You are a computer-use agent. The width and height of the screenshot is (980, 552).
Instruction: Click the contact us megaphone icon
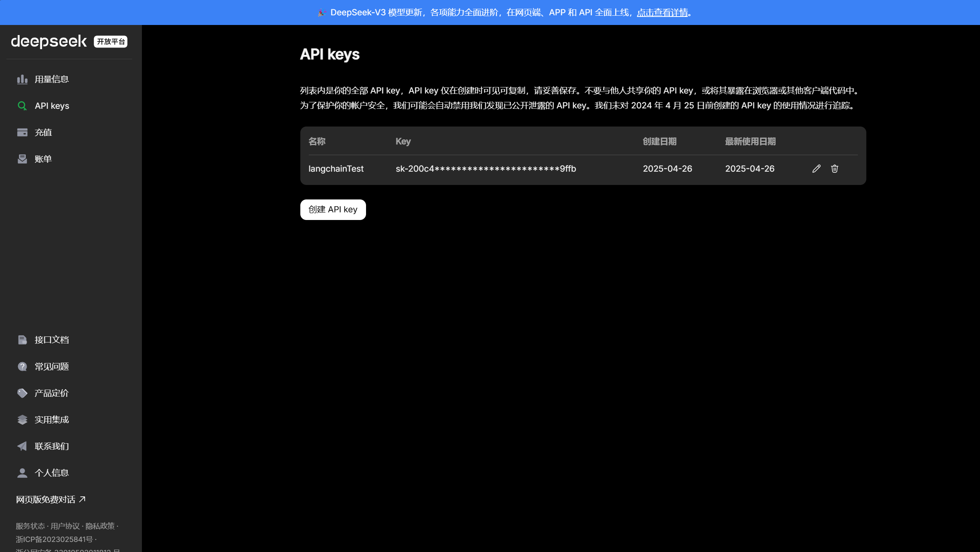pos(22,446)
